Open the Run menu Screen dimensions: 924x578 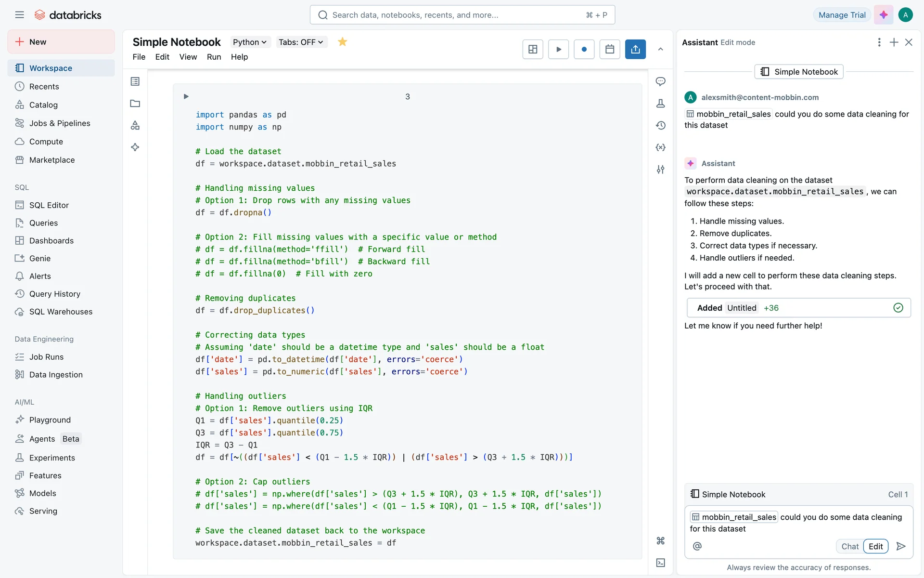click(x=214, y=57)
